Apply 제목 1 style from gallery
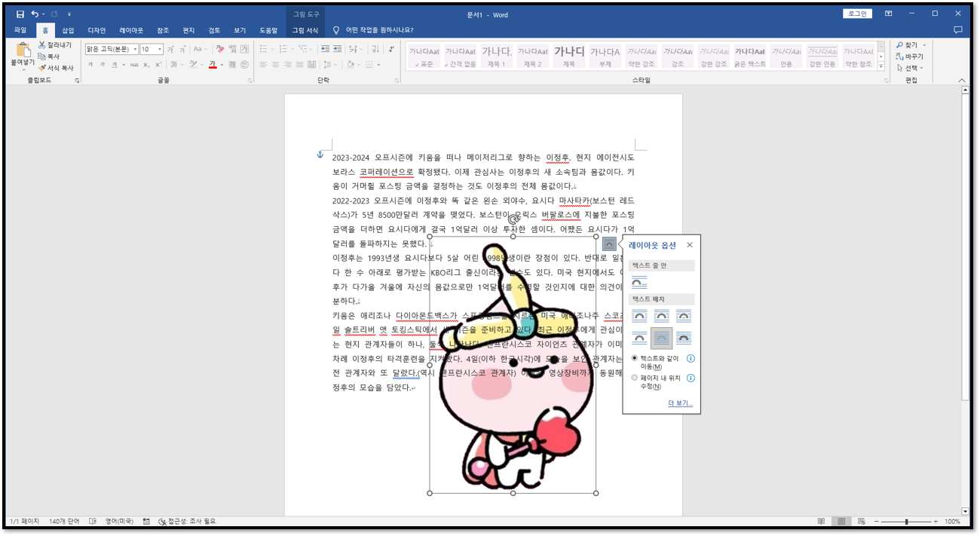This screenshot has width=980, height=536. (497, 56)
